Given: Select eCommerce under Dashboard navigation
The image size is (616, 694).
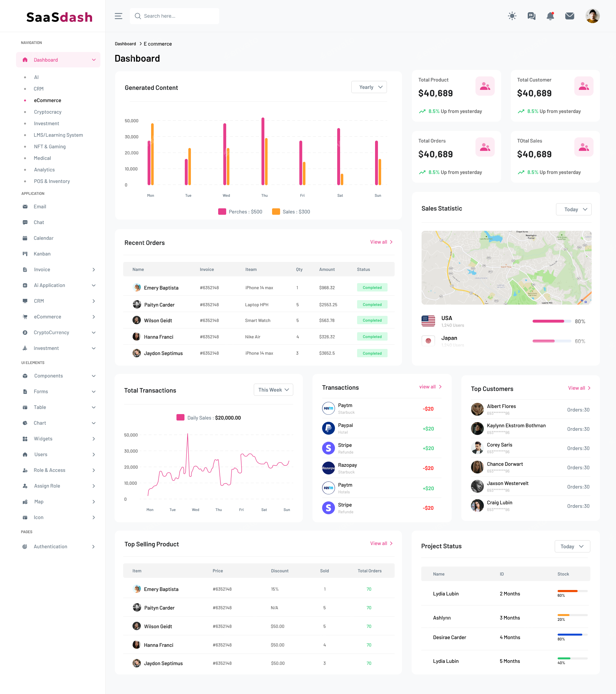Looking at the screenshot, I should point(47,100).
